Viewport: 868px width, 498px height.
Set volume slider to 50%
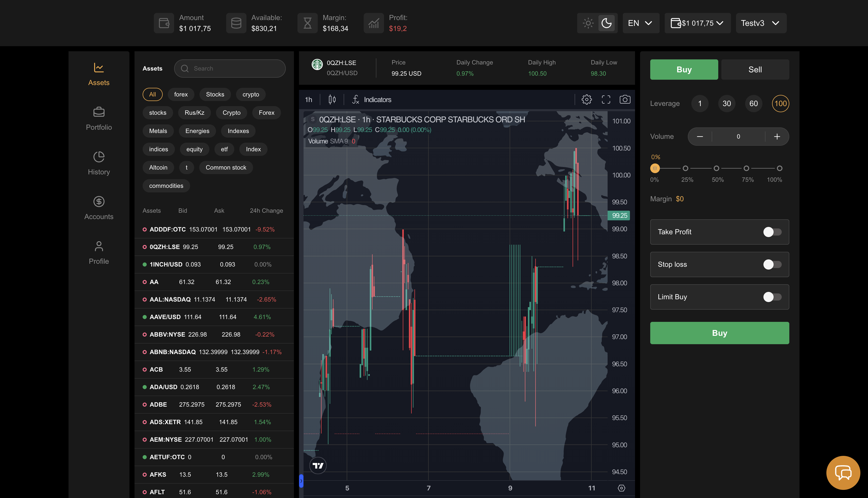pos(716,168)
